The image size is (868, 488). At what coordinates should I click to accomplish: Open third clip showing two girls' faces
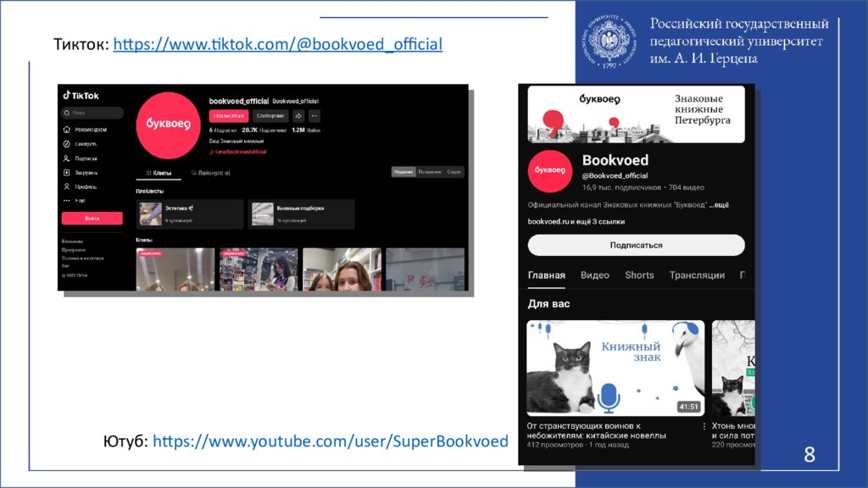342,269
